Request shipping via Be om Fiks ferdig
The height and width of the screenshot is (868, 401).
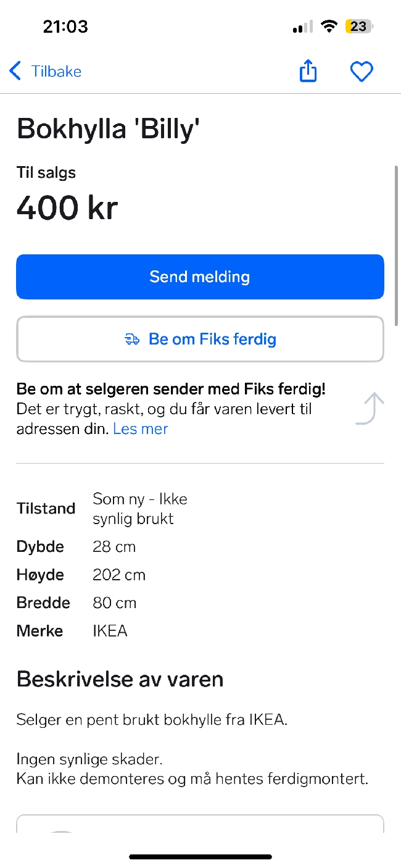pos(200,338)
